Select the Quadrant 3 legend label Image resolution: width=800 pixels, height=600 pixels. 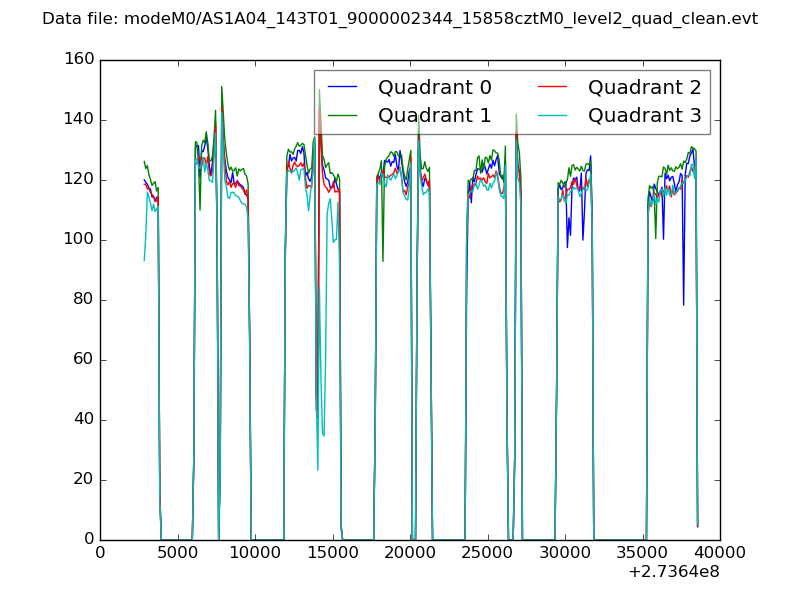tap(644, 115)
